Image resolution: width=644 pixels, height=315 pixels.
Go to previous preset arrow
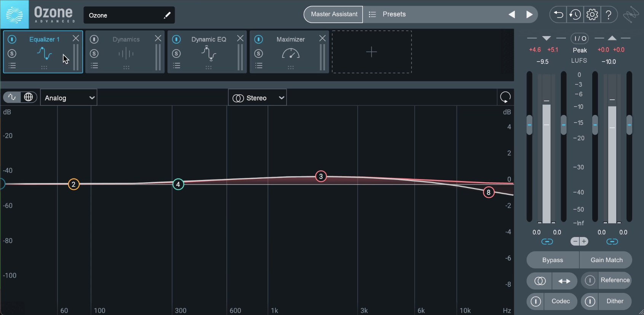click(x=512, y=14)
